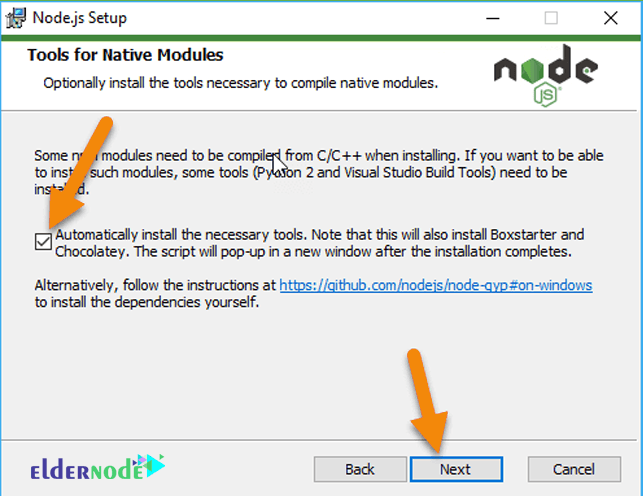
Task: Go Back to previous setup step
Action: click(x=360, y=469)
